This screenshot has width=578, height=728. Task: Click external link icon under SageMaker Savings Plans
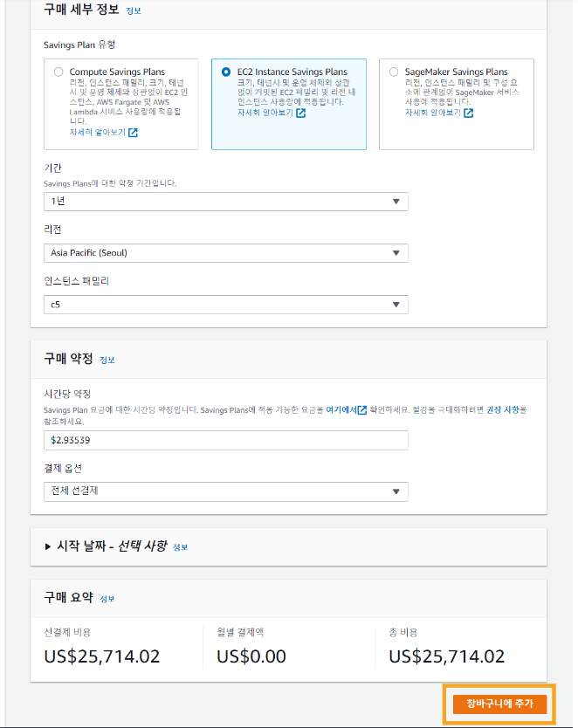click(469, 113)
